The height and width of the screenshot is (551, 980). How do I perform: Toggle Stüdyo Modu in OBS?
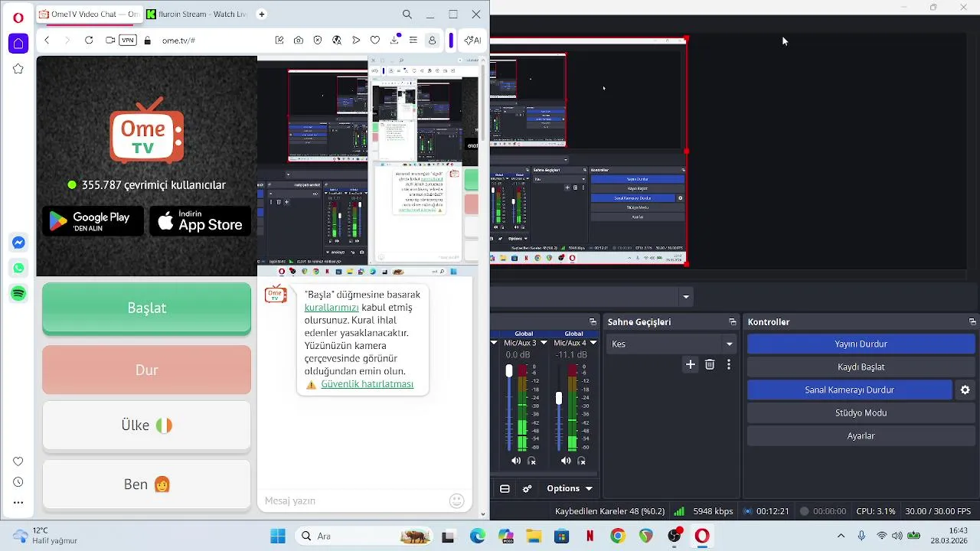[861, 413]
